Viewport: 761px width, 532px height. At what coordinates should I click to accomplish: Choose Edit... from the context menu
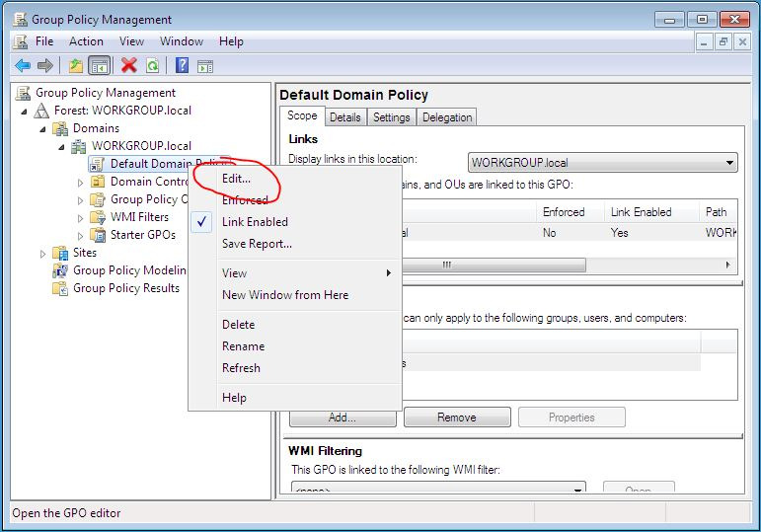pos(237,179)
